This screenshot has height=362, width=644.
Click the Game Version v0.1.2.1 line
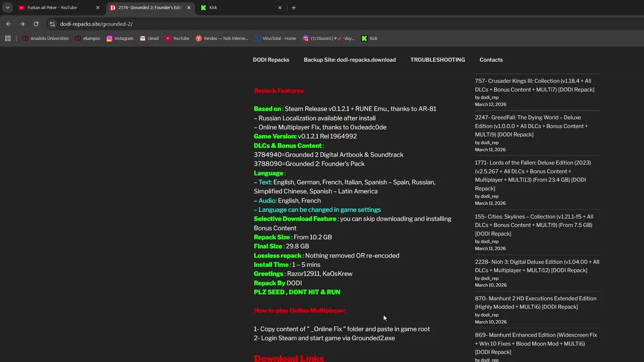tap(305, 136)
